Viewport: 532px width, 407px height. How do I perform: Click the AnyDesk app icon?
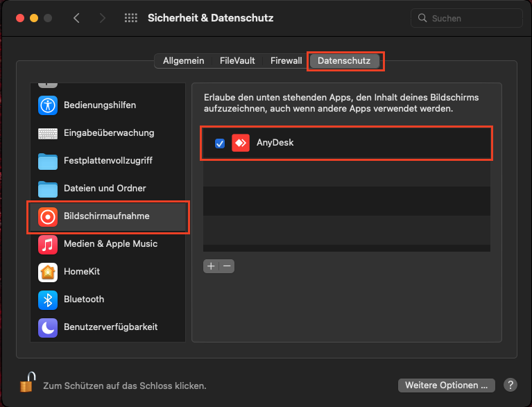pyautogui.click(x=241, y=143)
